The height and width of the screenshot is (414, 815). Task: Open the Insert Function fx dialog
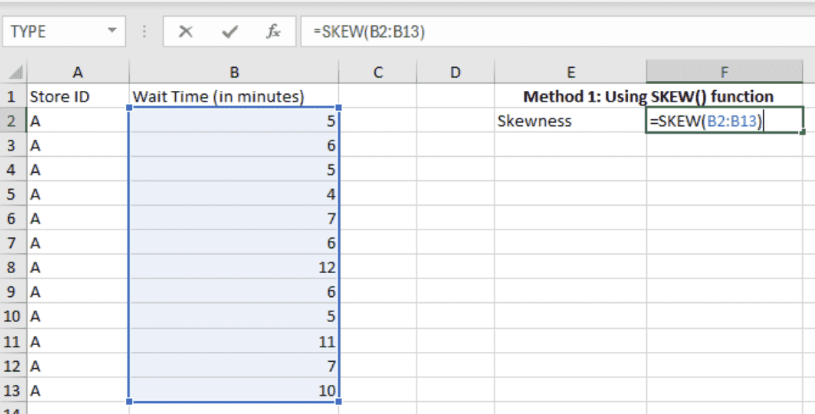pyautogui.click(x=273, y=31)
